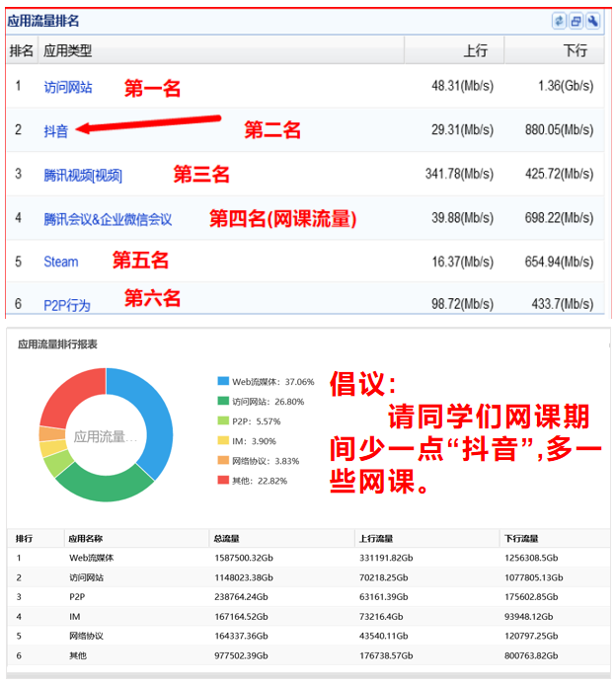The image size is (616, 685).
Task: Click the refresh icon in panel header
Action: (559, 21)
